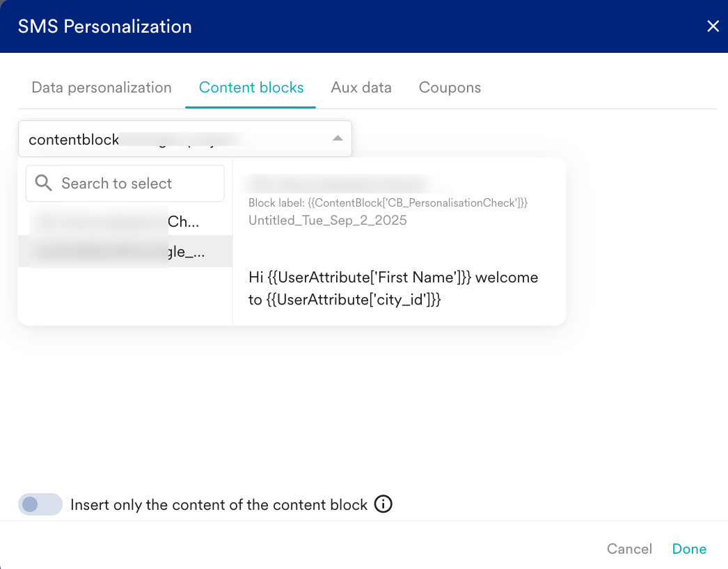This screenshot has width=728, height=569.
Task: Open the Aux data tab
Action: pos(361,88)
